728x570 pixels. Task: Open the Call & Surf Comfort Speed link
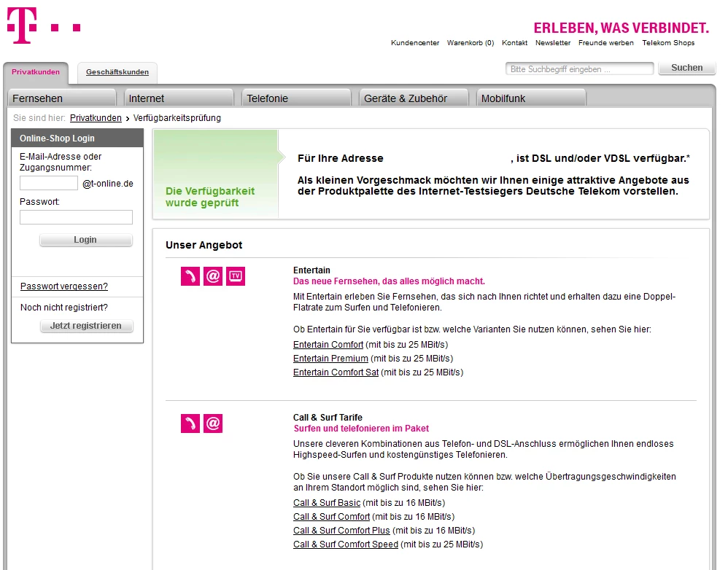[x=346, y=544]
